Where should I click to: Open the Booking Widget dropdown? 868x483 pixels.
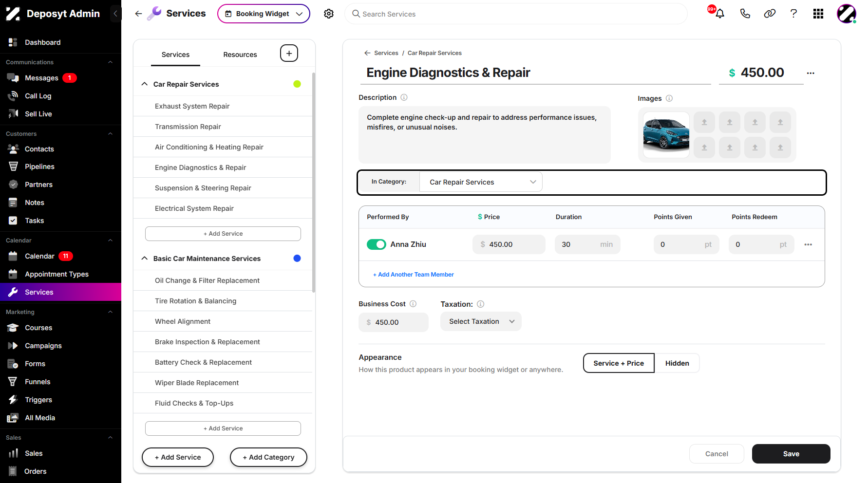[x=264, y=14]
